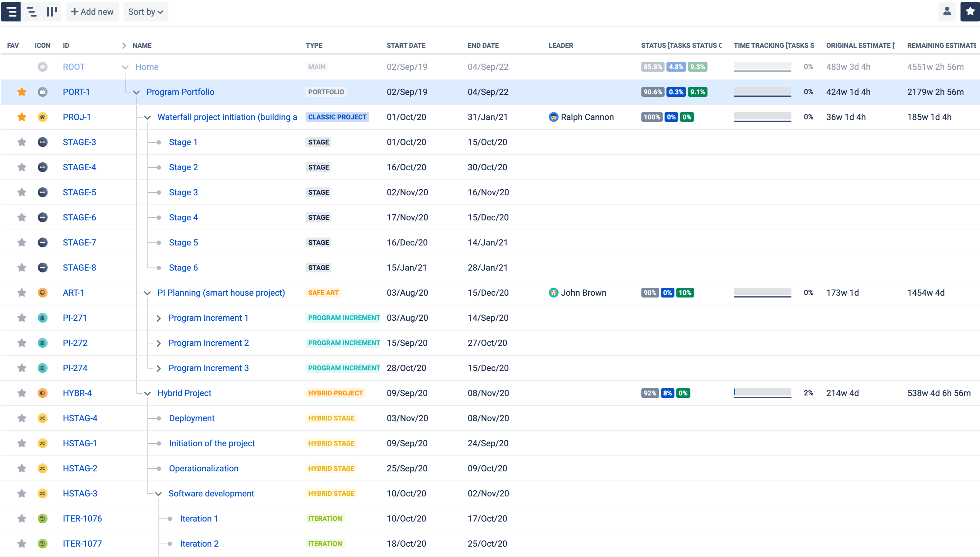Favorite the HYBR-4 Hybrid Project star

coord(22,393)
